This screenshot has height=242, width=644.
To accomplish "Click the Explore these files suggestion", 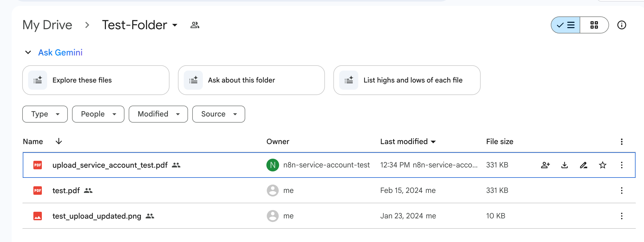I will pos(96,80).
